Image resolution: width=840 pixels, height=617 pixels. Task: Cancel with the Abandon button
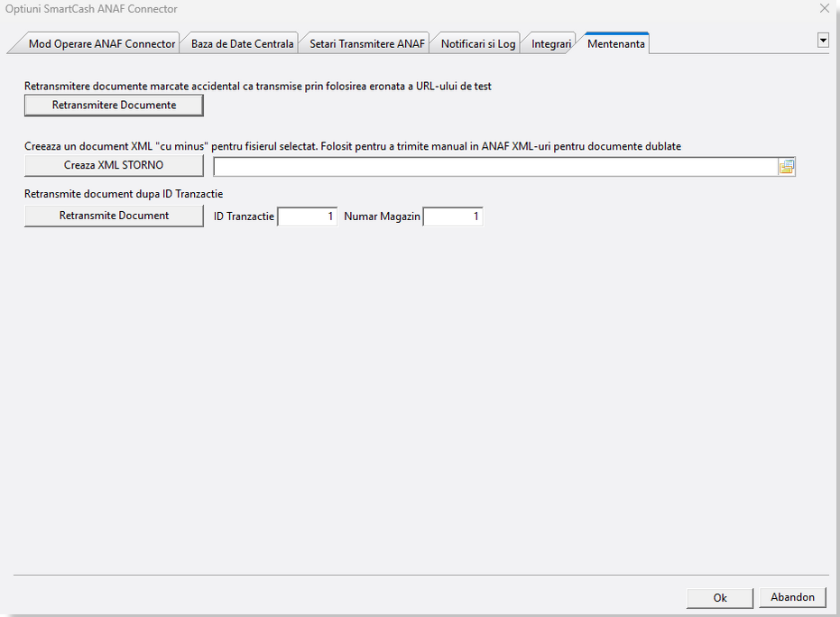click(x=792, y=597)
